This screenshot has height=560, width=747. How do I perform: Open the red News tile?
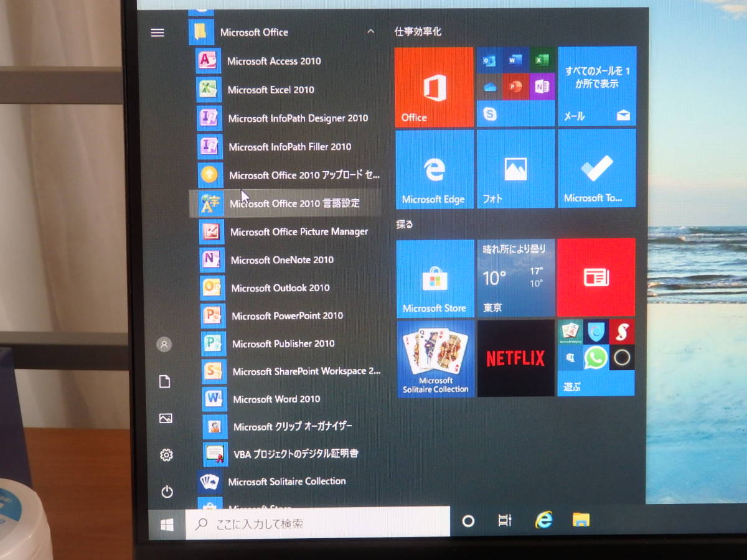click(596, 277)
